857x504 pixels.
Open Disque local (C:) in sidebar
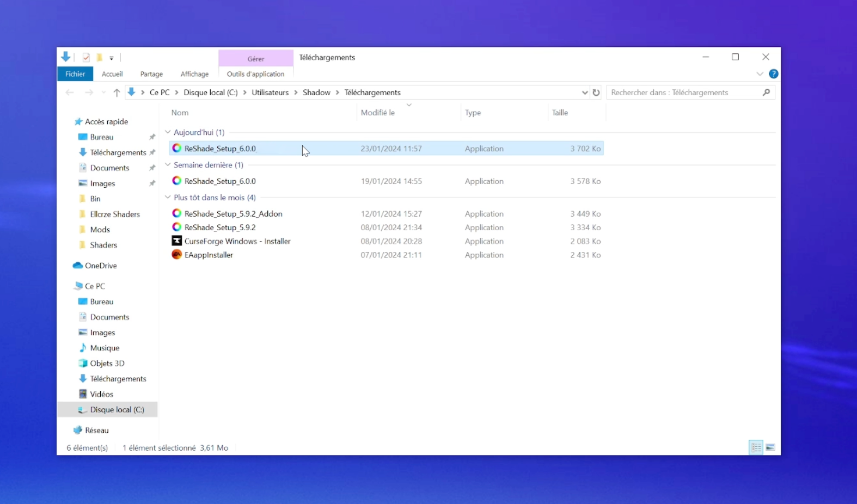(x=117, y=410)
